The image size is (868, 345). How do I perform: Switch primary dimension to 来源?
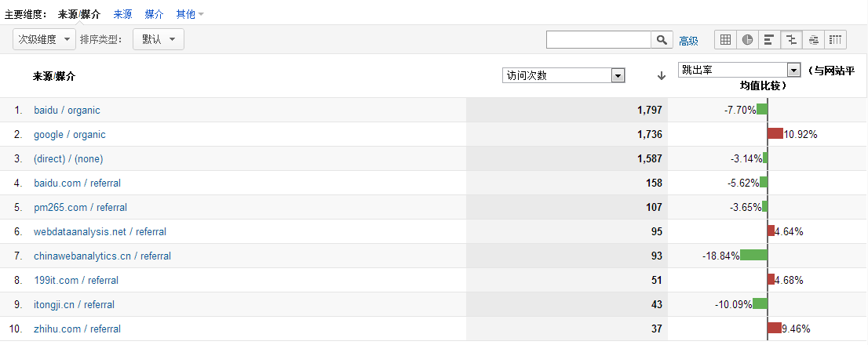coord(123,14)
